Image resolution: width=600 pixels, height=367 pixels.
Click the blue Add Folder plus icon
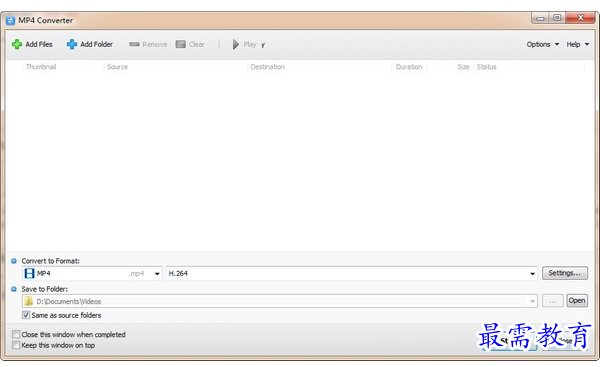coord(72,44)
